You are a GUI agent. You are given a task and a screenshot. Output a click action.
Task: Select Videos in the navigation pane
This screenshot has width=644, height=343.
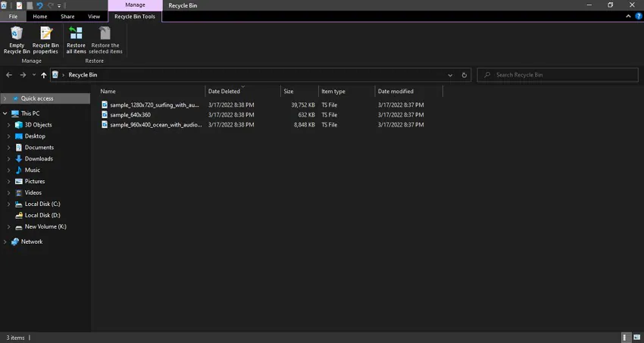point(33,192)
